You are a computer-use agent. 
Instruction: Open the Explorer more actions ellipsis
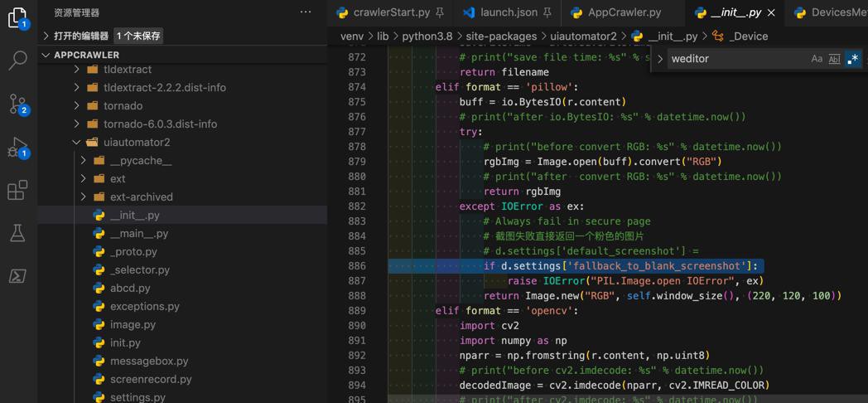[x=306, y=12]
